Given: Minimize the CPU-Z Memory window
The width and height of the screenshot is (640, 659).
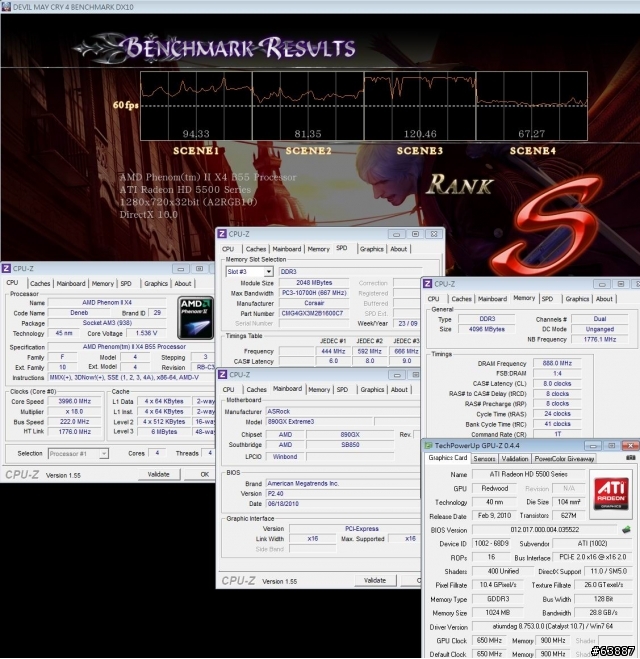Looking at the screenshot, I should [602, 284].
